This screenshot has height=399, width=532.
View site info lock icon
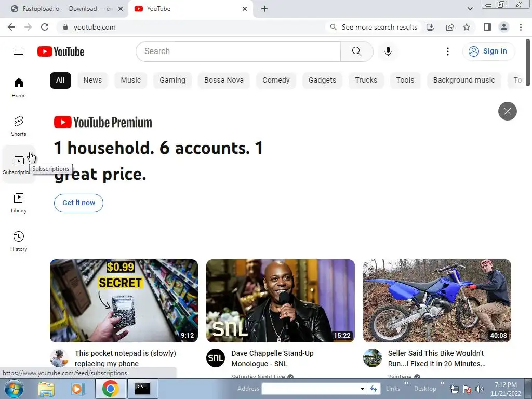tap(65, 27)
